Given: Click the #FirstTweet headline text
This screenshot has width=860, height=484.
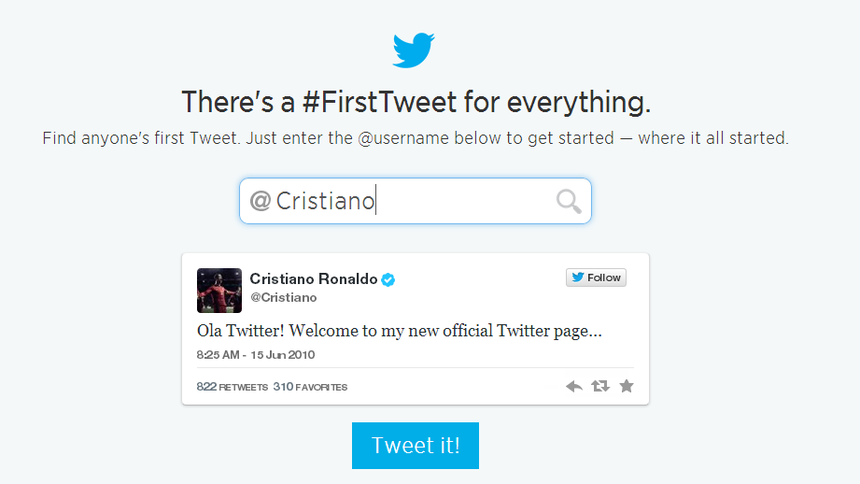Looking at the screenshot, I should [415, 102].
